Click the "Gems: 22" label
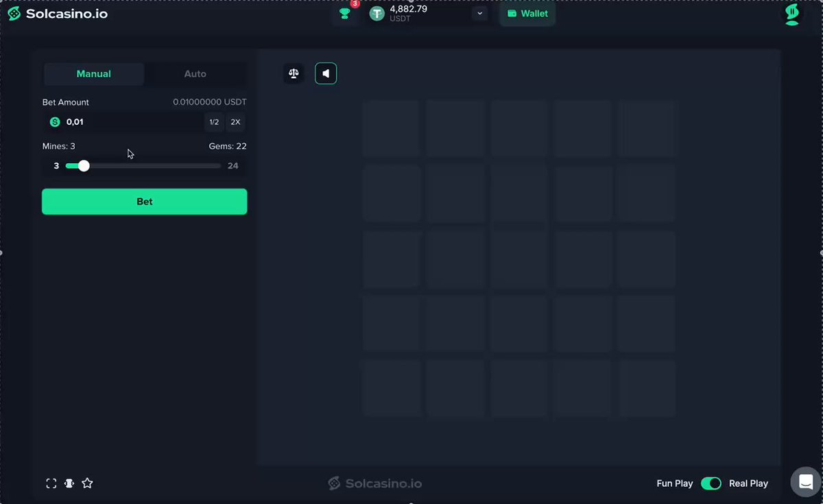Viewport: 823px width, 504px height. 228,146
